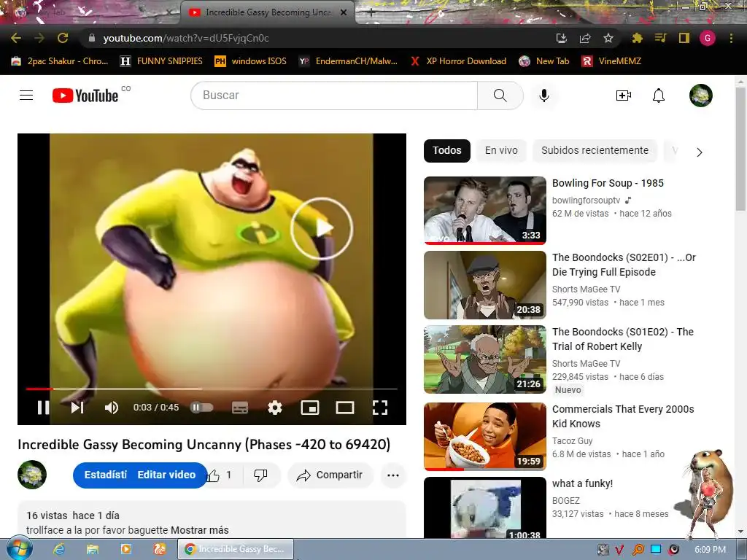
Task: Open the media controls icon in Chrome toolbar
Action: click(660, 38)
